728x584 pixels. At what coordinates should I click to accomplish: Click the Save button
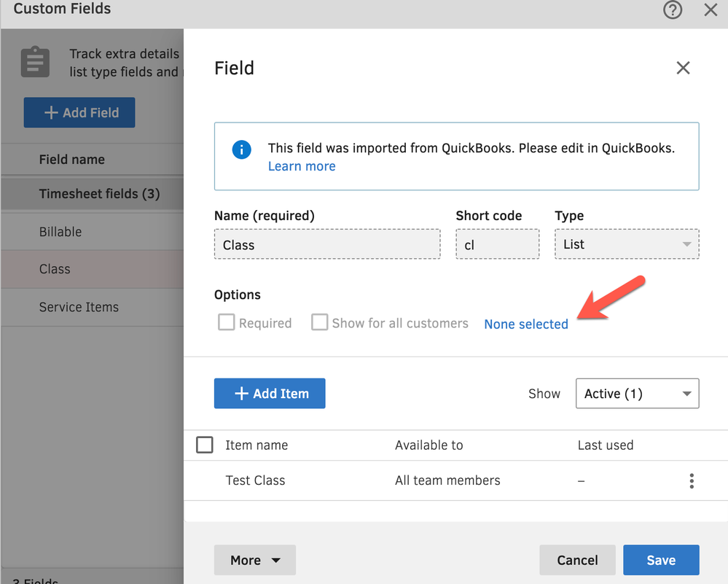(x=661, y=560)
